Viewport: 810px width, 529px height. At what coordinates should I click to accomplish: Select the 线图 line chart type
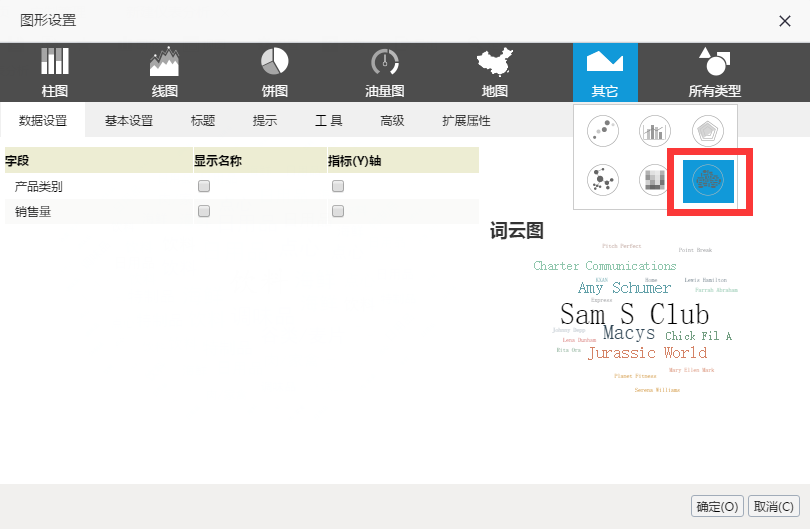pyautogui.click(x=164, y=72)
